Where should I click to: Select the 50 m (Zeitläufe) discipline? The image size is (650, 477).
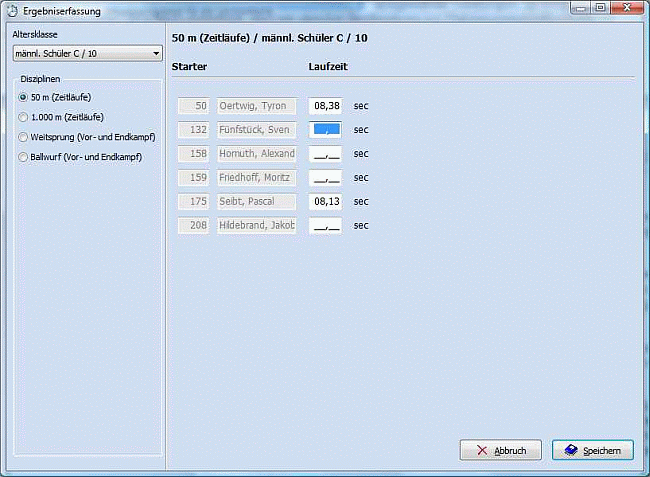pos(23,97)
